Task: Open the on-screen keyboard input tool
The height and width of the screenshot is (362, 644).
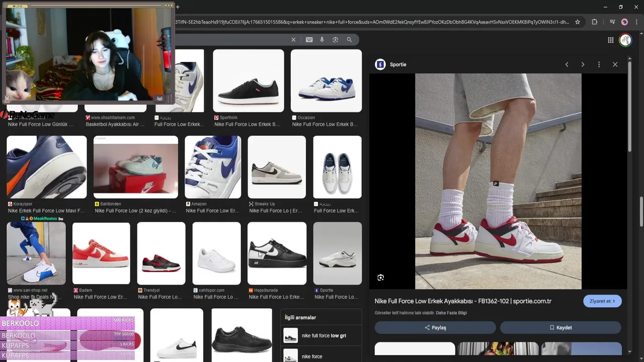Action: coord(309,40)
